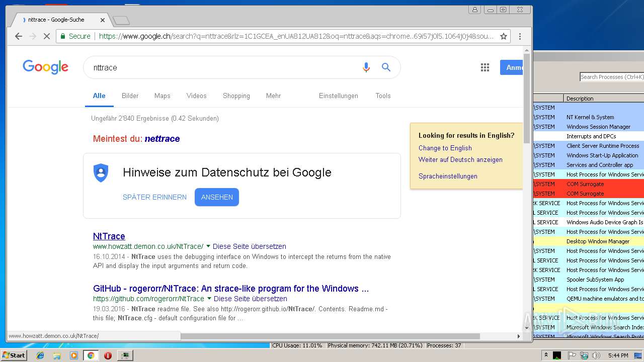
Task: Open the Windows Start menu
Action: pos(14,355)
